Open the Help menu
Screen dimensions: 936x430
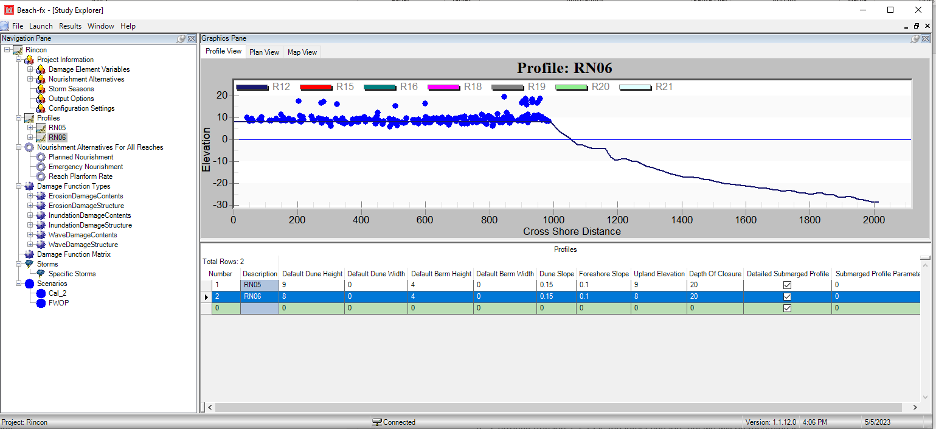click(128, 26)
